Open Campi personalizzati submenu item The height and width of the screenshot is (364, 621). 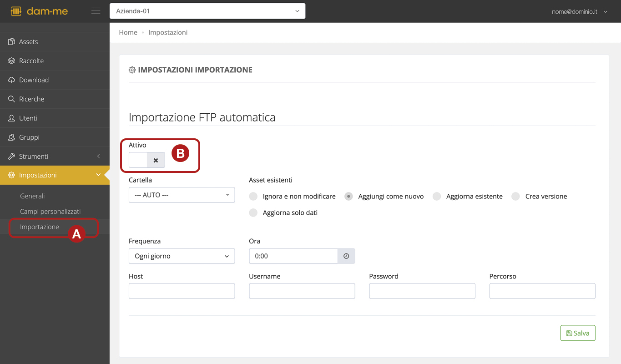point(50,212)
